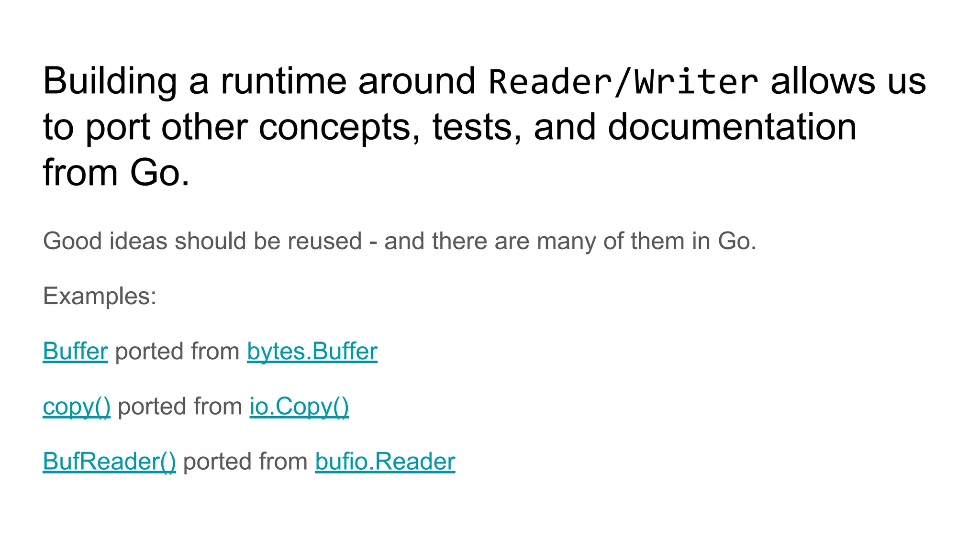Click the BufReader() link
The image size is (980, 551).
pos(109,462)
